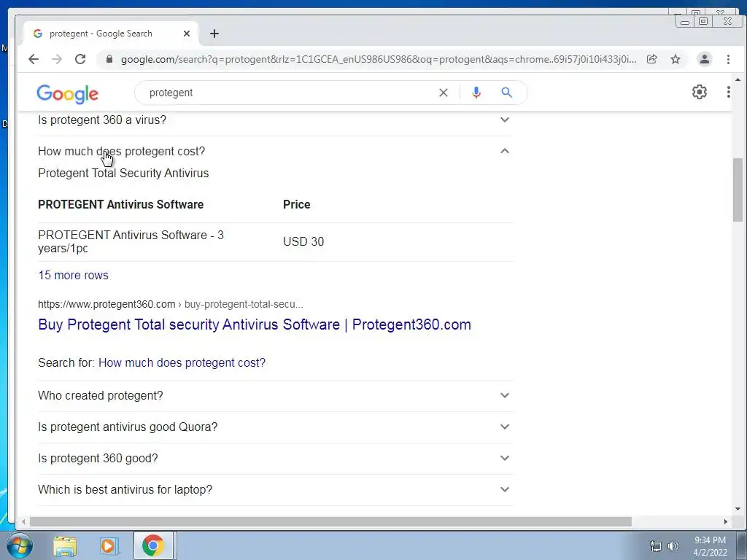
Task: Submit search with magnifier icon
Action: [506, 93]
